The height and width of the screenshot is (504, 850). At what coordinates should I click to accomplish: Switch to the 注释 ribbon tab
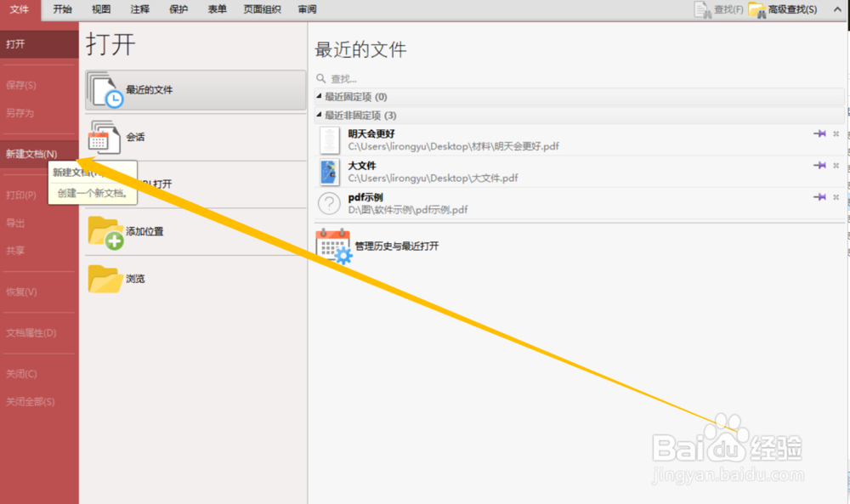point(139,10)
